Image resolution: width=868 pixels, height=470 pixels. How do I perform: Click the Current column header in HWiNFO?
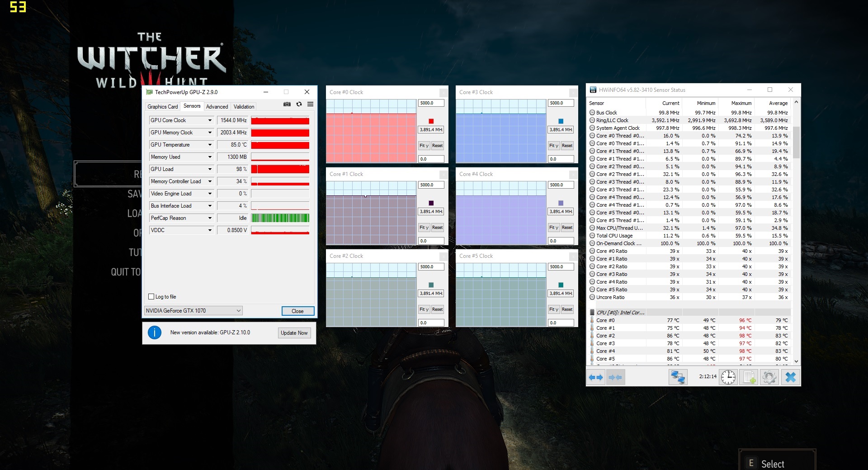pyautogui.click(x=664, y=103)
